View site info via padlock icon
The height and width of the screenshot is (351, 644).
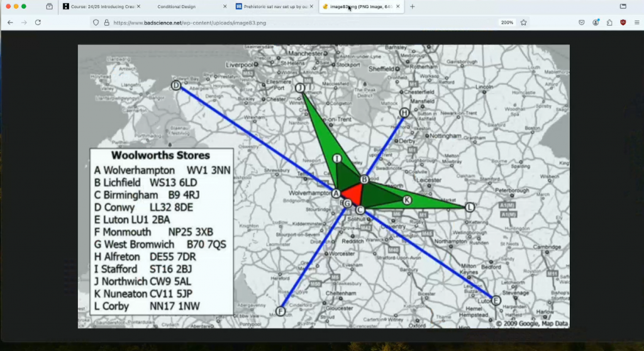(x=106, y=22)
